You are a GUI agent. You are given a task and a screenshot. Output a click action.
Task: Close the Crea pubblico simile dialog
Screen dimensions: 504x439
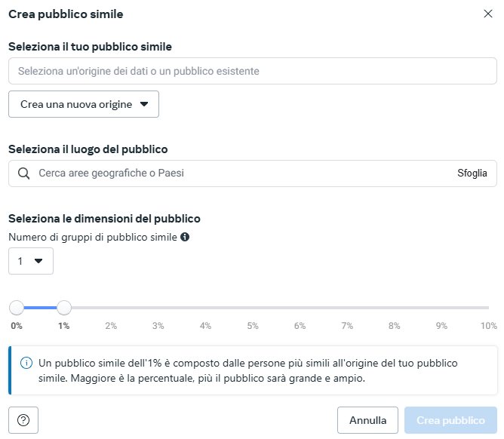tap(487, 14)
